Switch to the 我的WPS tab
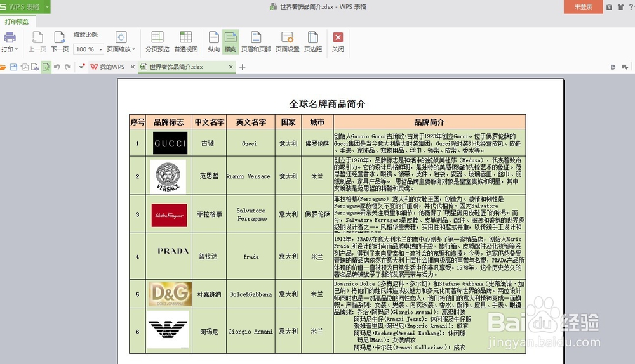The image size is (635, 364). 108,67
